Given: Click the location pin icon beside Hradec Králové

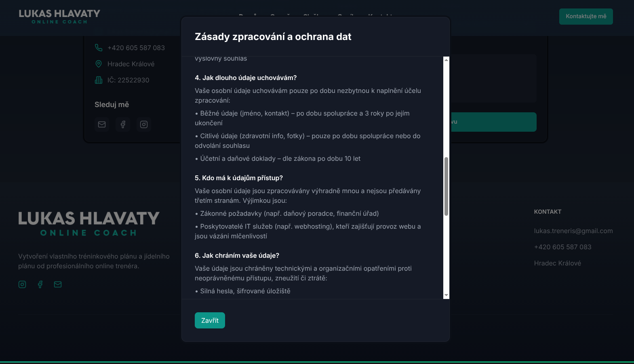Looking at the screenshot, I should pos(99,64).
